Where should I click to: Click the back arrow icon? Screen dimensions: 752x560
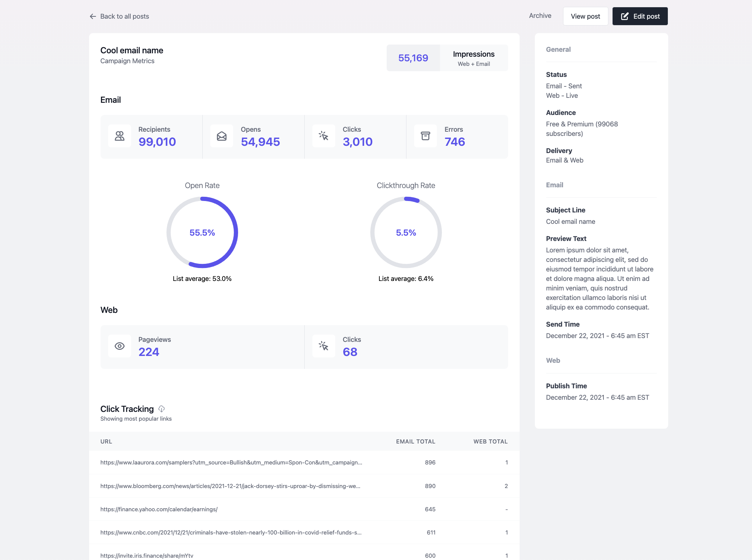[93, 16]
